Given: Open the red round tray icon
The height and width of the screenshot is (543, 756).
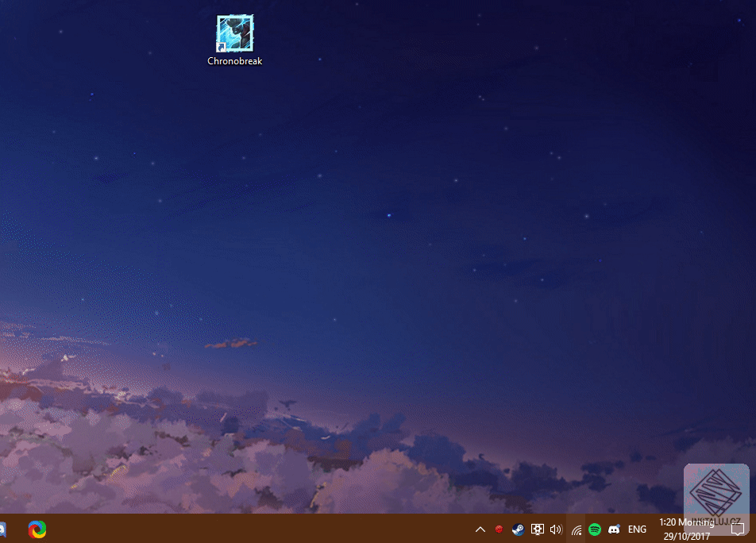Looking at the screenshot, I should click(499, 530).
